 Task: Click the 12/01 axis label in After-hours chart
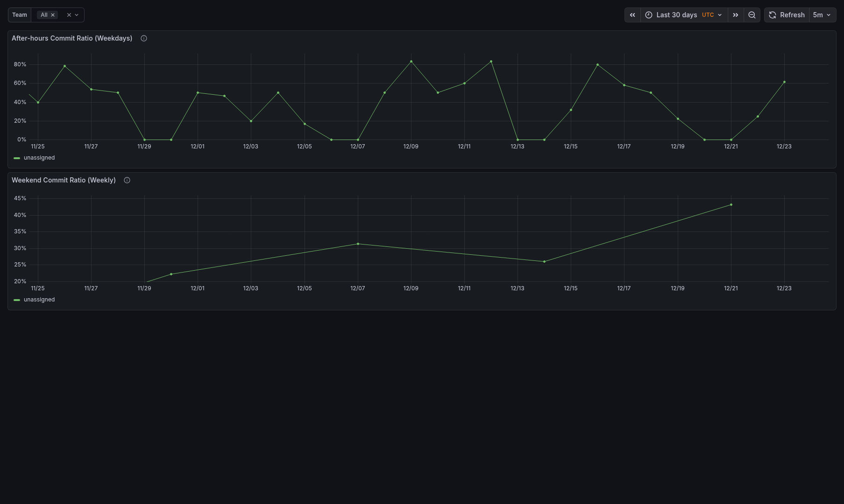[x=198, y=147]
